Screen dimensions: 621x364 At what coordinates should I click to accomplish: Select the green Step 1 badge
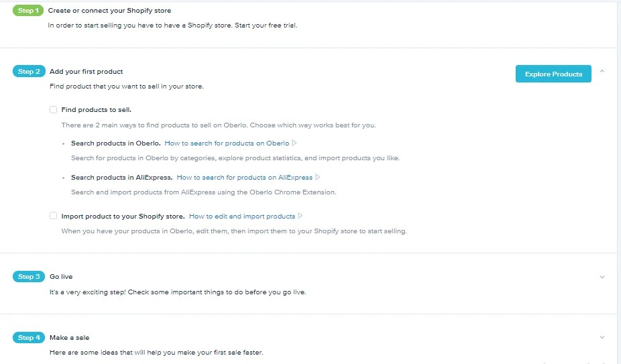pos(28,11)
